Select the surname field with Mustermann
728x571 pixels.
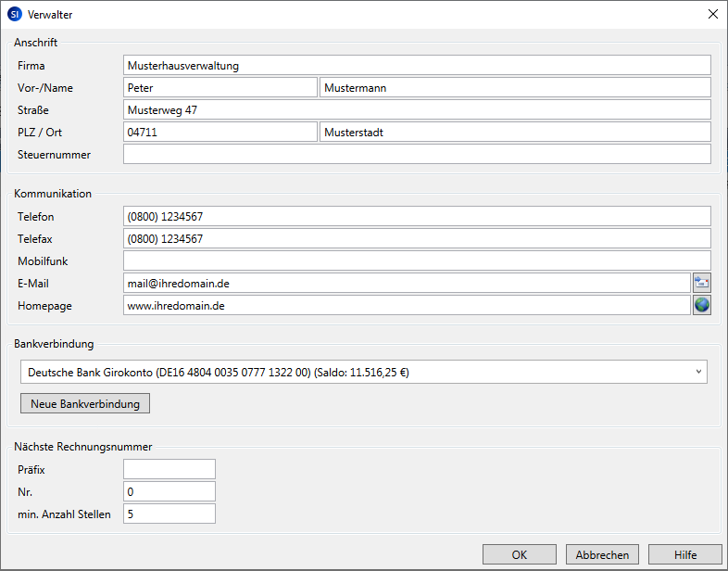[515, 88]
